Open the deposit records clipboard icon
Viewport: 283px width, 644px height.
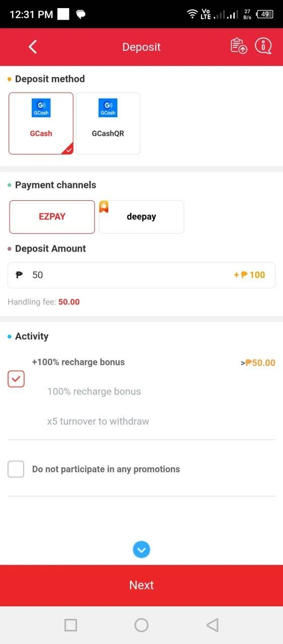(239, 46)
